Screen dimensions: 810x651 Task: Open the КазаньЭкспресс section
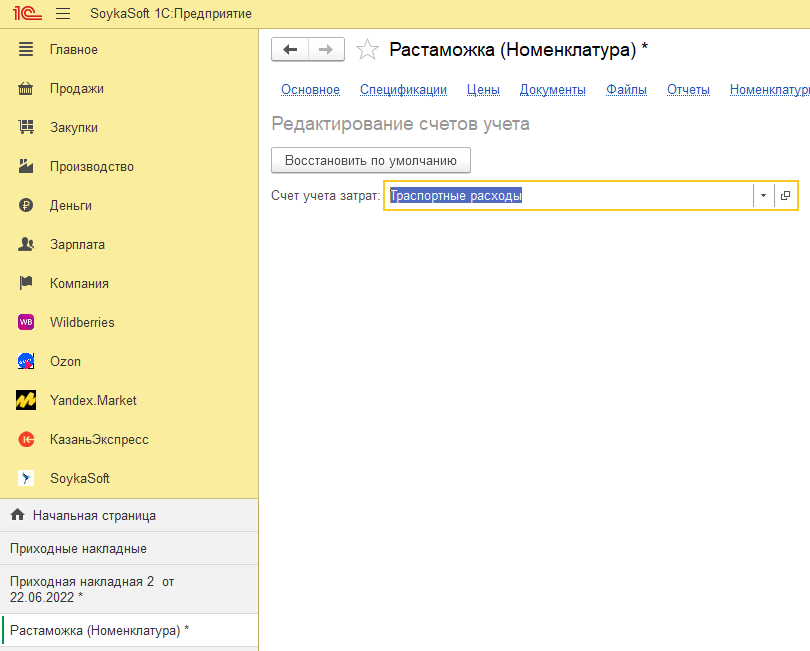(x=99, y=439)
